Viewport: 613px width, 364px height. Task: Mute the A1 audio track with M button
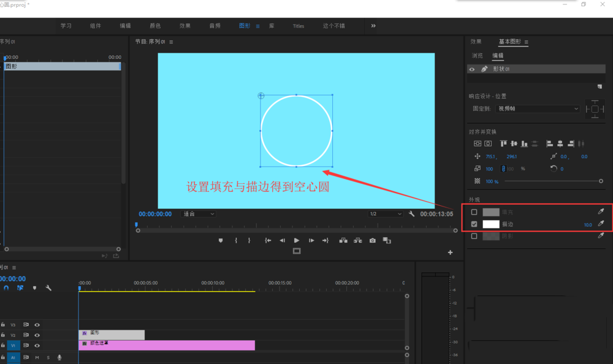37,357
